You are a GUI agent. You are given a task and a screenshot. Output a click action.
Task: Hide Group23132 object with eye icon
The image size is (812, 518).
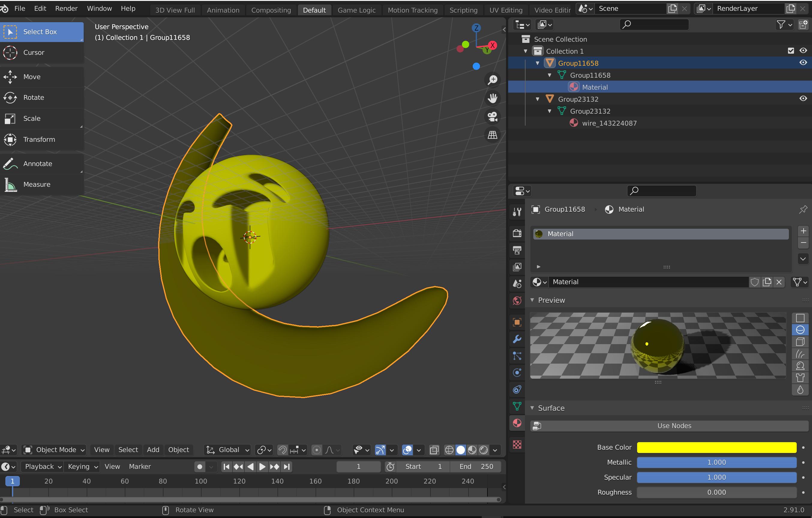(x=803, y=99)
